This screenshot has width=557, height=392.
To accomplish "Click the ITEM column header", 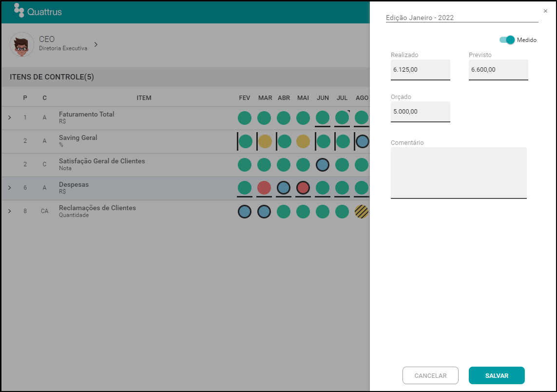I will (144, 98).
